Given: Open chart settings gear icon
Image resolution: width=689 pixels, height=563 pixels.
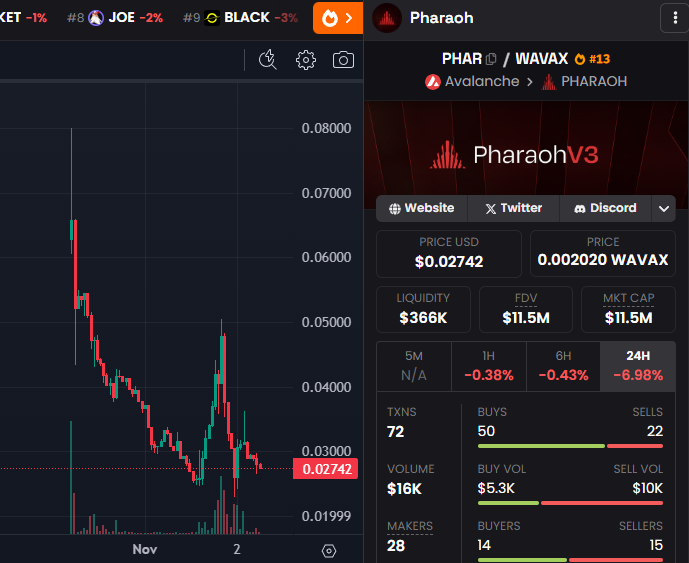Looking at the screenshot, I should (x=305, y=60).
